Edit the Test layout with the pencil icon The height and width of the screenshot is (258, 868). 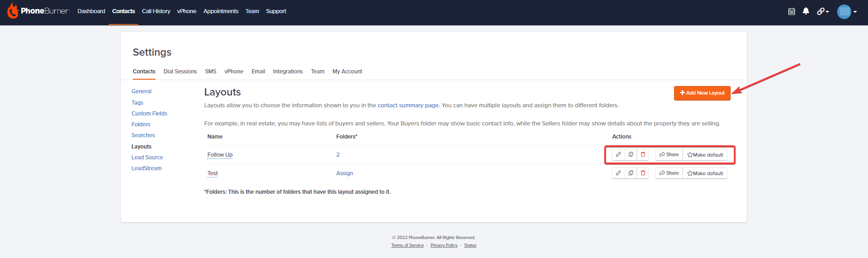(618, 173)
